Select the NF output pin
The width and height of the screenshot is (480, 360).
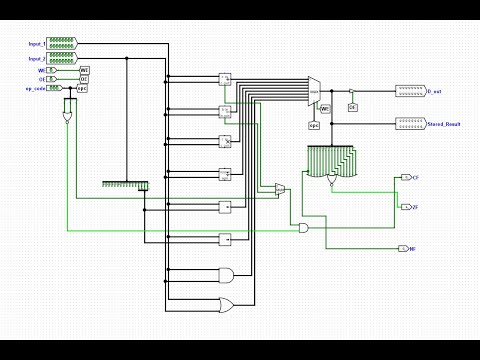(x=404, y=249)
